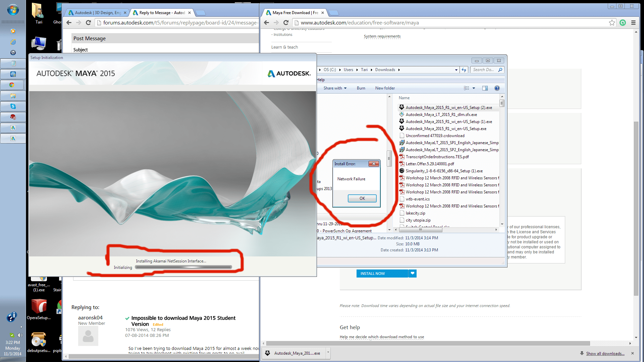The height and width of the screenshot is (362, 644).
Task: Open the Windows Start orb
Action: [x=13, y=10]
